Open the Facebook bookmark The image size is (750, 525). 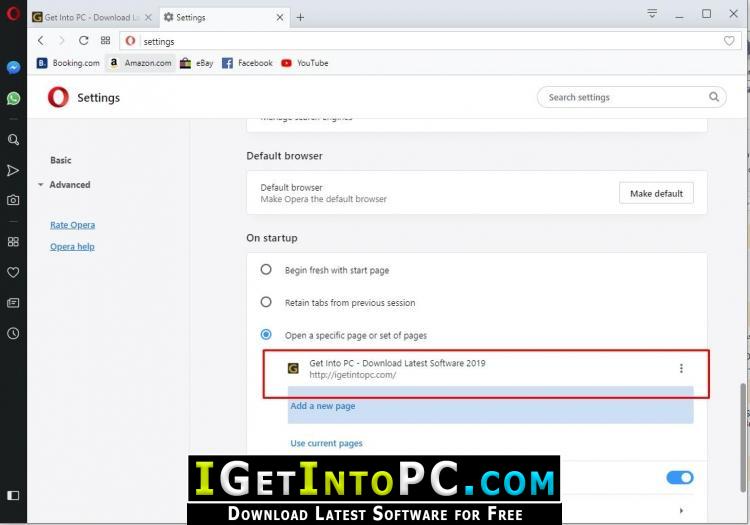(x=247, y=63)
